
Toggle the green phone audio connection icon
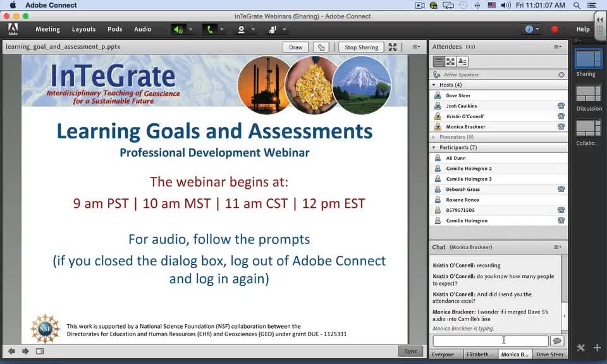[210, 29]
